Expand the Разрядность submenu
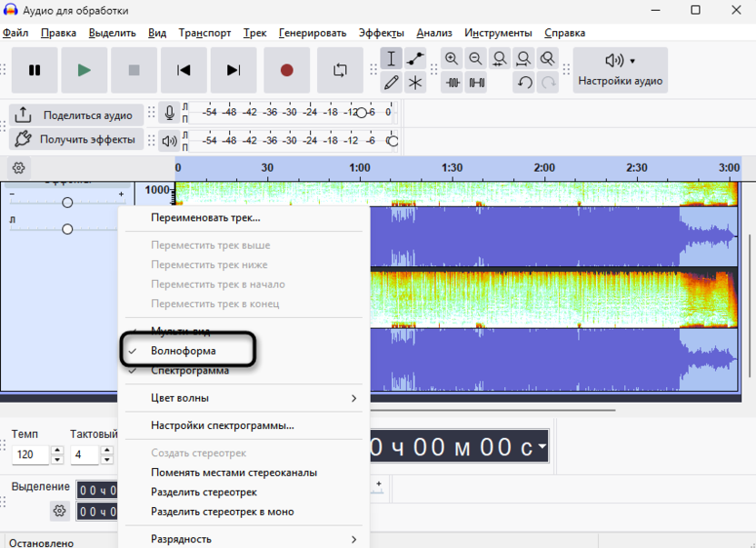Screen dimensions: 756x548 pyautogui.click(x=182, y=538)
